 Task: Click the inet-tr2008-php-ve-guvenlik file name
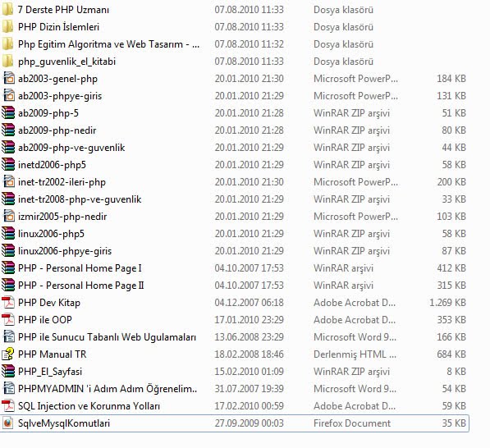point(80,199)
